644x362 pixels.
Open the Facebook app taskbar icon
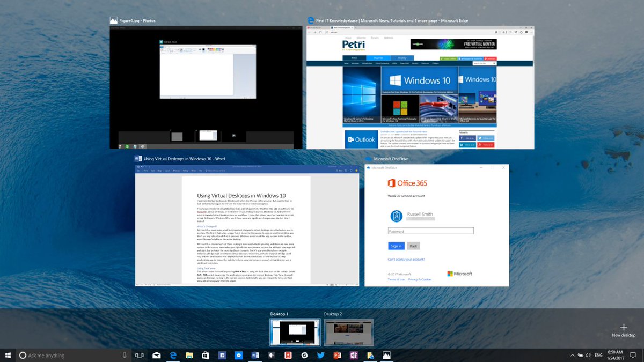click(x=222, y=355)
